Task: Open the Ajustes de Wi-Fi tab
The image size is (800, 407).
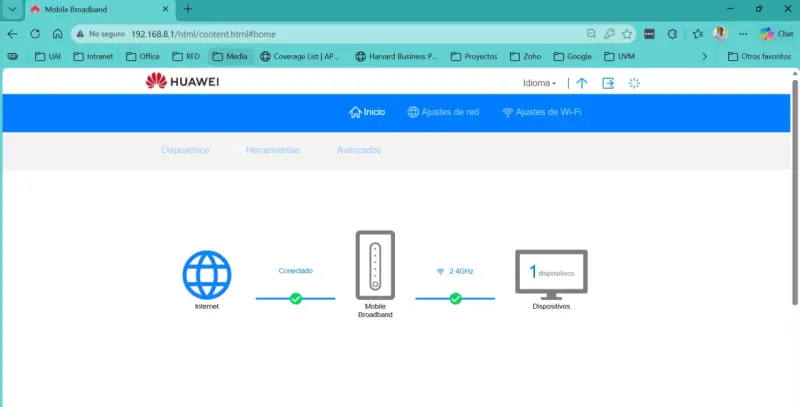Action: click(x=542, y=112)
